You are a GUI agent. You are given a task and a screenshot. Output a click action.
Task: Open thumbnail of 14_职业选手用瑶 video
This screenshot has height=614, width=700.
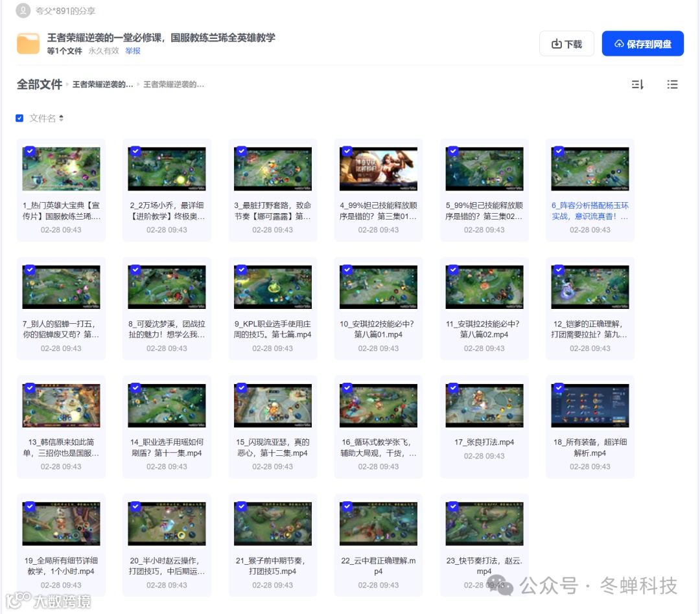point(167,405)
